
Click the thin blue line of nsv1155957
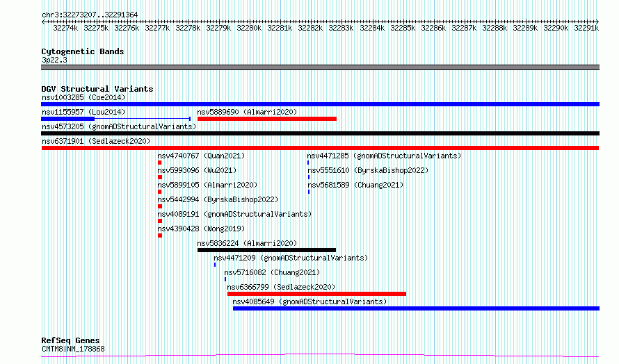tap(143, 119)
